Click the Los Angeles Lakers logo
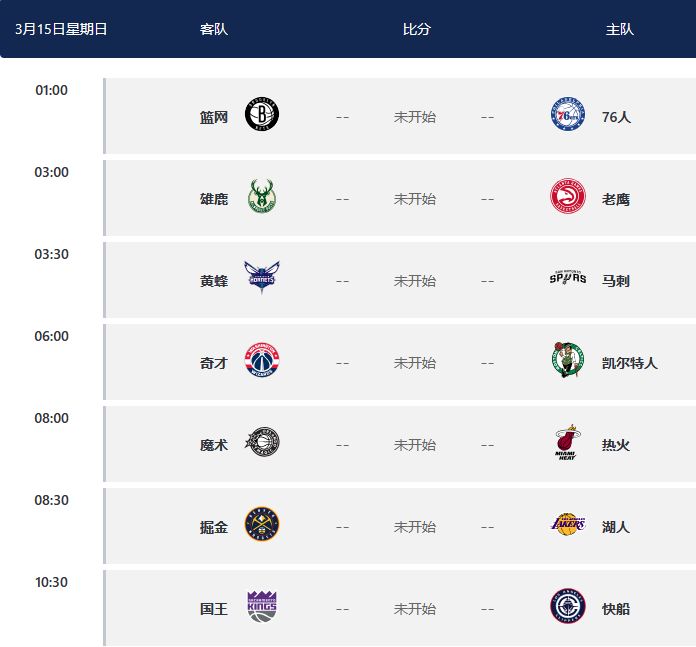This screenshot has height=647, width=696. [x=567, y=524]
